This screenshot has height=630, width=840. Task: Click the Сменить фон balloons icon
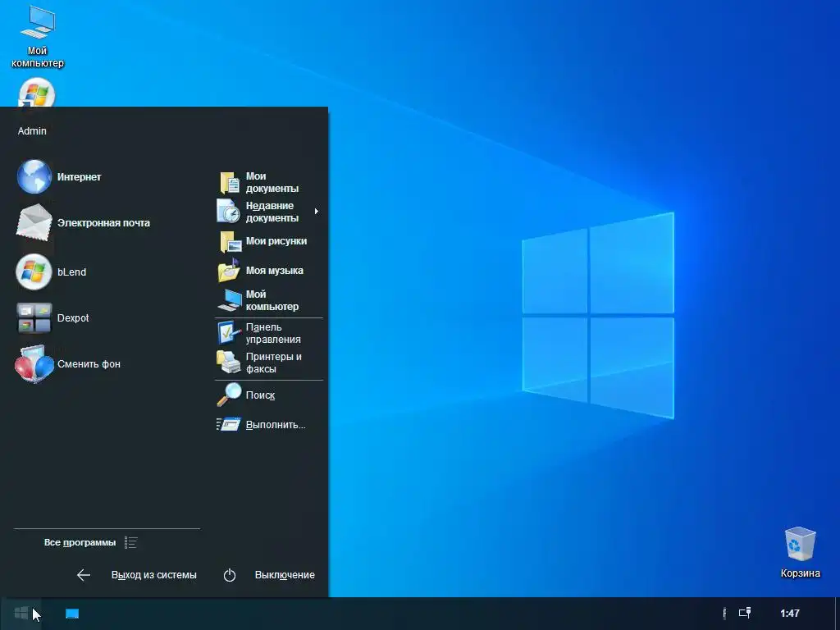[34, 363]
